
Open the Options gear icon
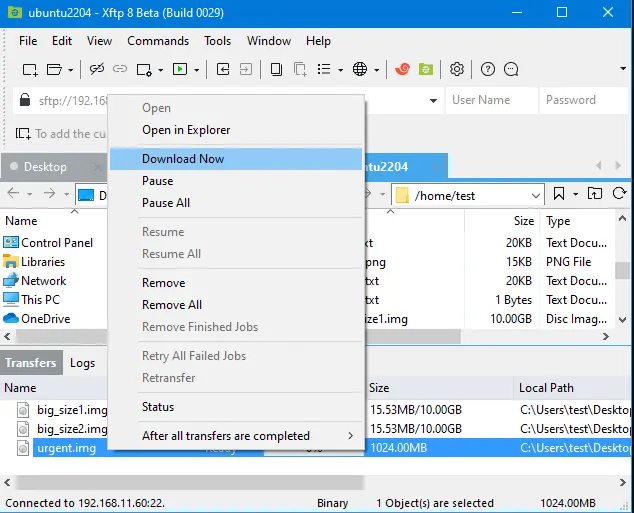click(457, 69)
